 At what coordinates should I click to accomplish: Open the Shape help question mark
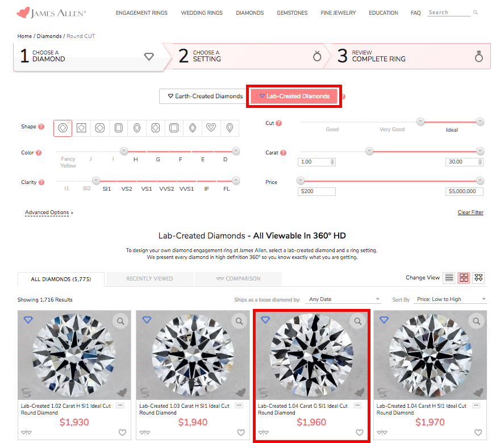[41, 127]
